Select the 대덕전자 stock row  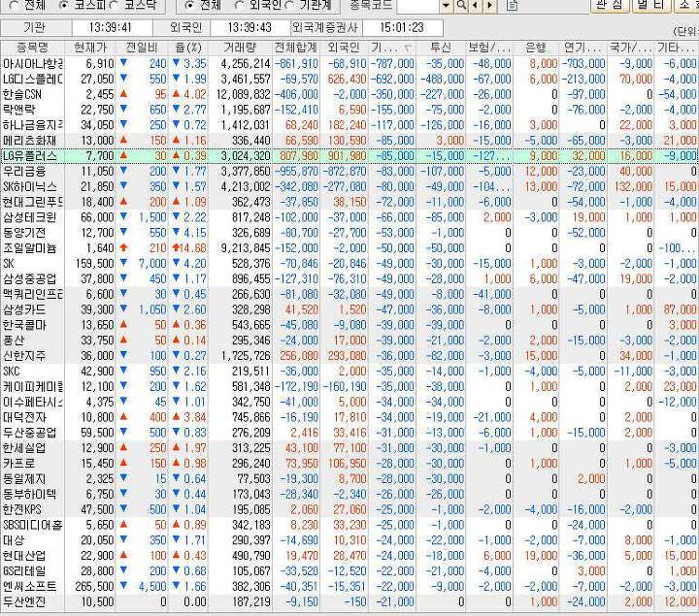[x=349, y=418]
